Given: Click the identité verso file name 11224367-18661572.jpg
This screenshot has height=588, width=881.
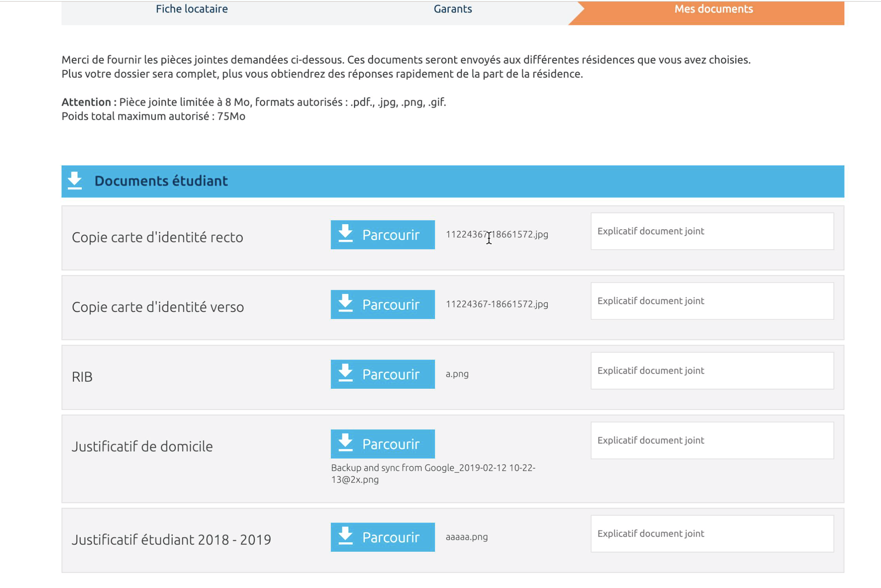Looking at the screenshot, I should coord(497,304).
